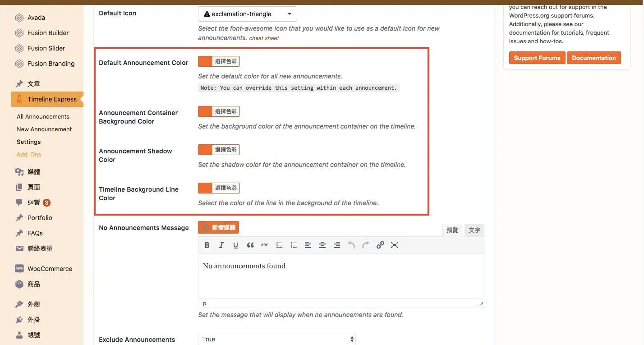Align text center in the editor
This screenshot has height=345, width=644.
322,245
